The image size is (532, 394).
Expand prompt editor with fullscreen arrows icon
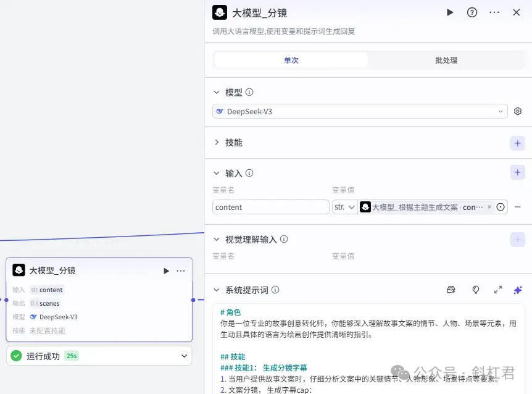point(497,290)
